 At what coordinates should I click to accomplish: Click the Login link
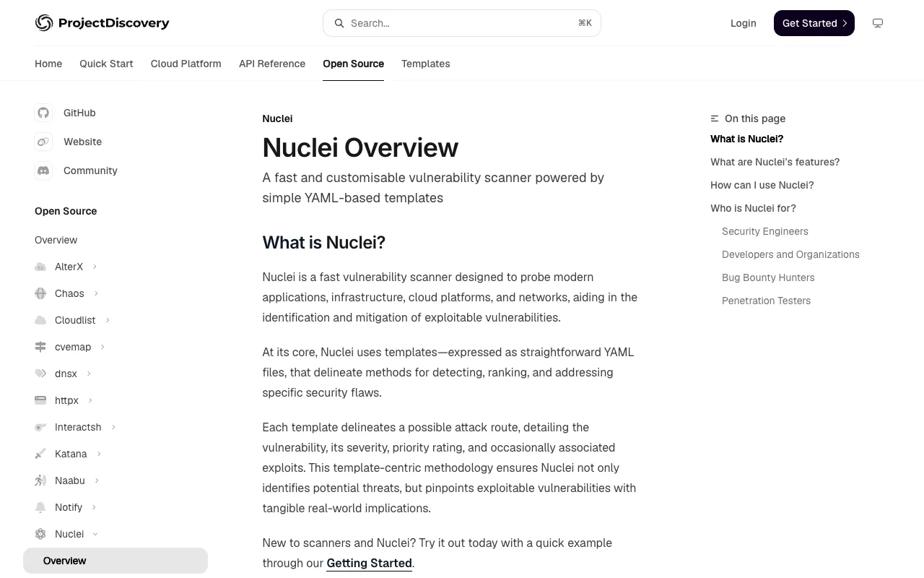[744, 23]
